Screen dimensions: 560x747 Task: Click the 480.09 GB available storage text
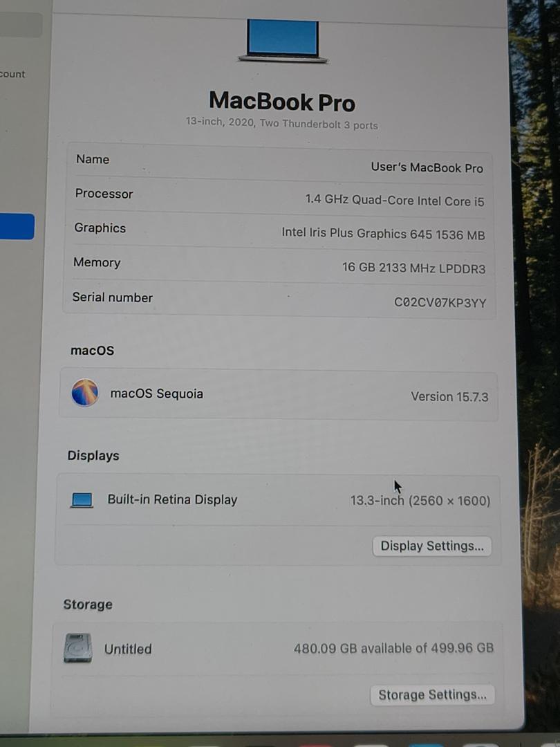pos(393,648)
